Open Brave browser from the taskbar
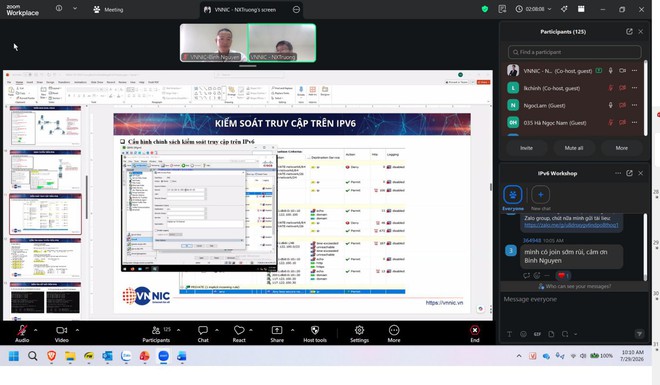Screen dimensions: 660x385 [x=51, y=356]
